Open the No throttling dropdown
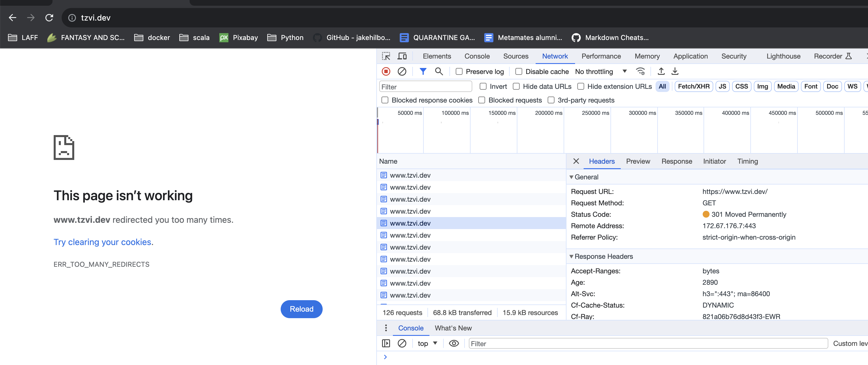The width and height of the screenshot is (868, 365). point(601,71)
